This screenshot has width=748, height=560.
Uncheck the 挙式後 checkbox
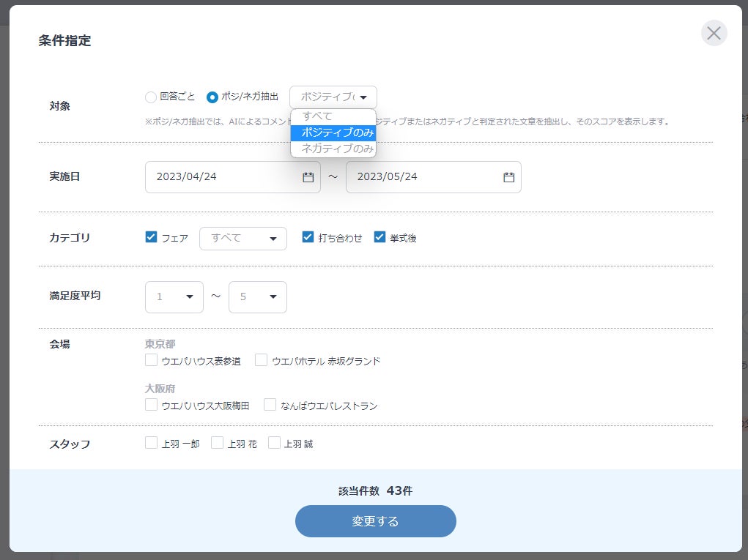click(379, 237)
